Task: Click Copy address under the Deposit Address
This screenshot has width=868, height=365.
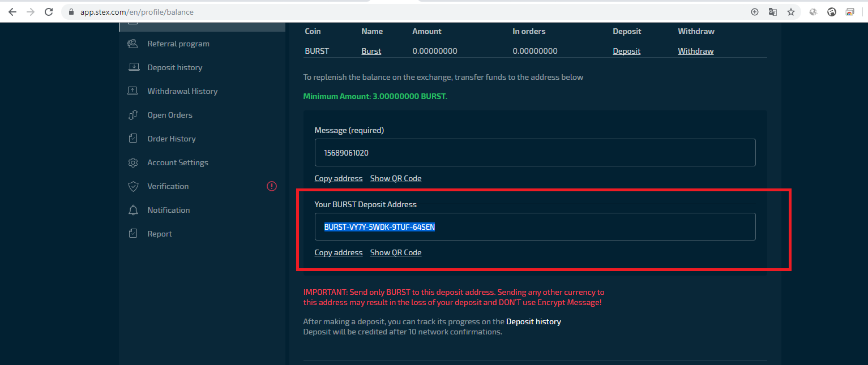Action: tap(339, 252)
